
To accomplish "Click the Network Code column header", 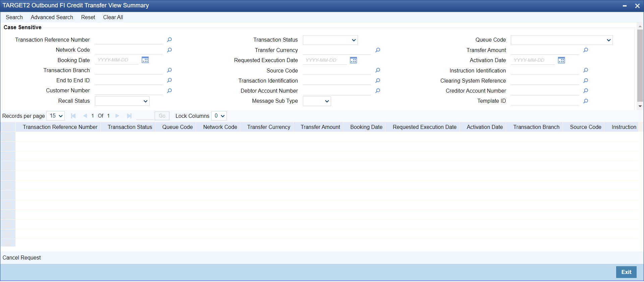I will coord(220,127).
